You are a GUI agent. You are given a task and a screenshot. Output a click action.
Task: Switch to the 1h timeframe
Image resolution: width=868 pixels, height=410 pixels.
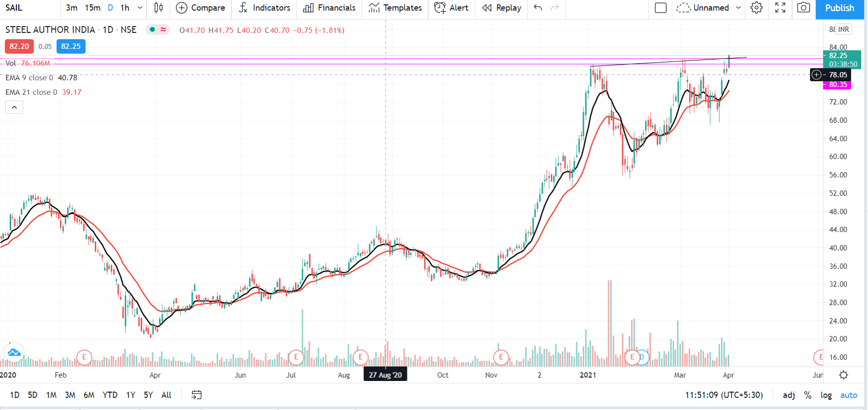pos(125,8)
